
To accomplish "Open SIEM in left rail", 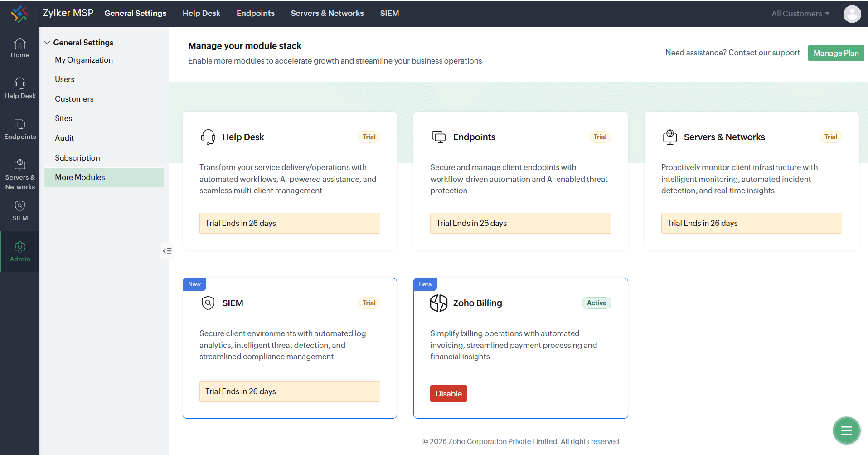I will [x=20, y=211].
